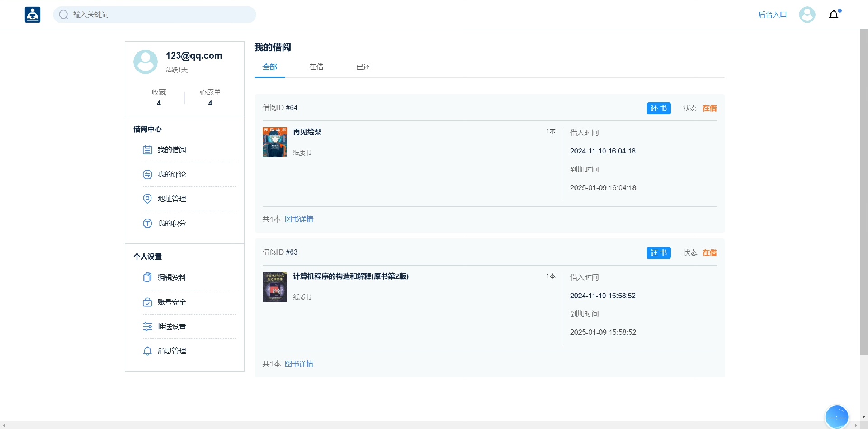Click the book title 再见绘梨

tap(307, 132)
